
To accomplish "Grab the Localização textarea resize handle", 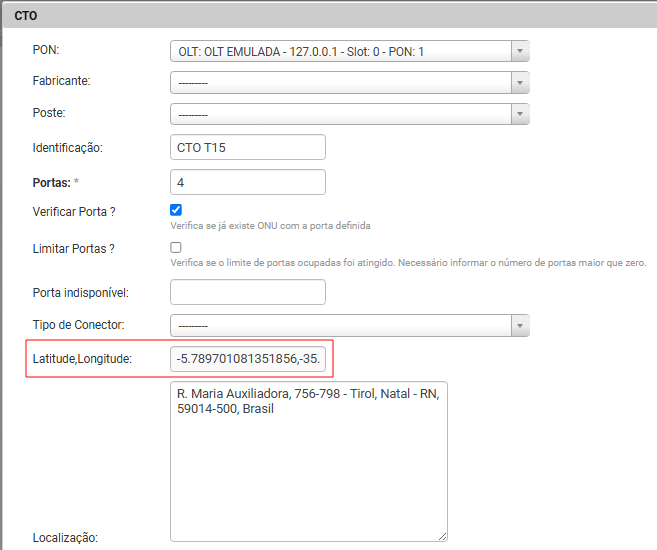I will [441, 535].
